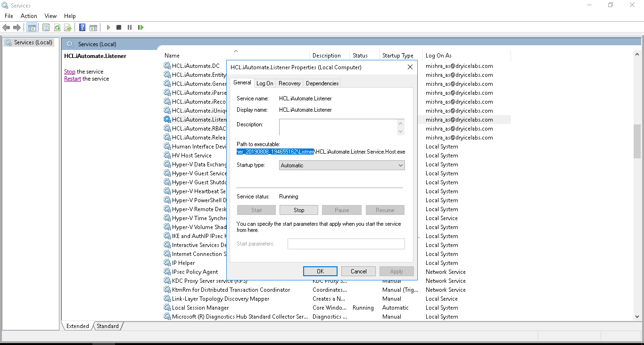The image size is (644, 345).
Task: Sort by the Startup Type column header
Action: coord(401,56)
